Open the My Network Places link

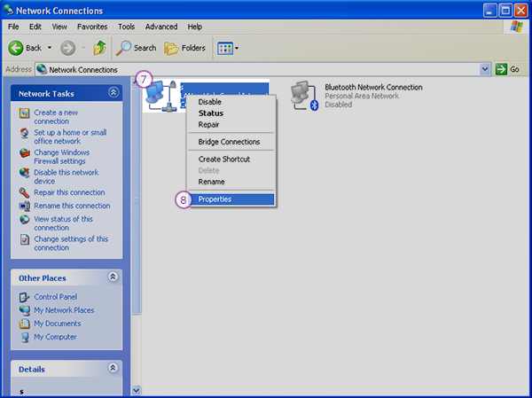(64, 310)
